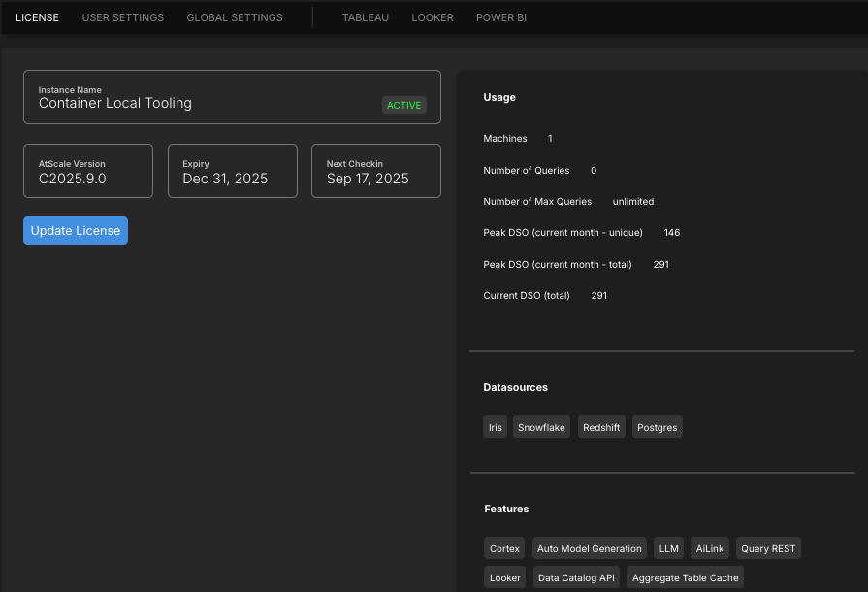Switch to the License tab
This screenshot has height=592, width=868.
click(37, 17)
